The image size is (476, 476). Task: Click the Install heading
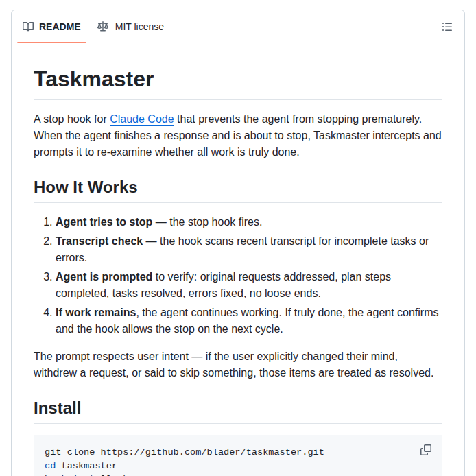57,407
